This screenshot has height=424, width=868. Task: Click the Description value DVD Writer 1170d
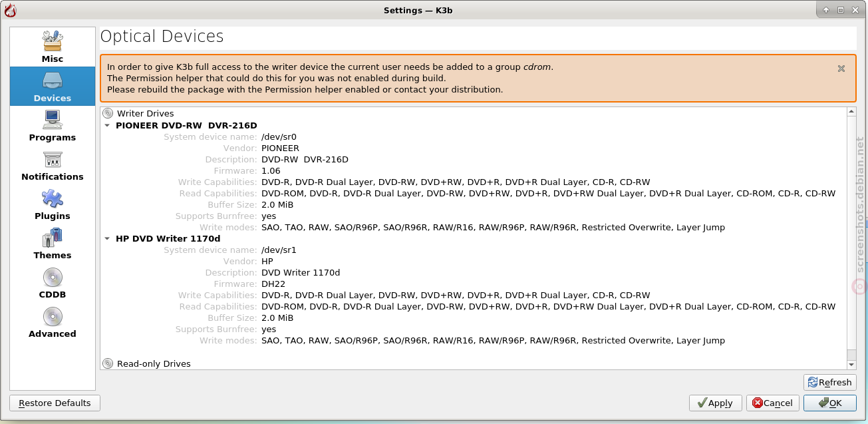[301, 273]
